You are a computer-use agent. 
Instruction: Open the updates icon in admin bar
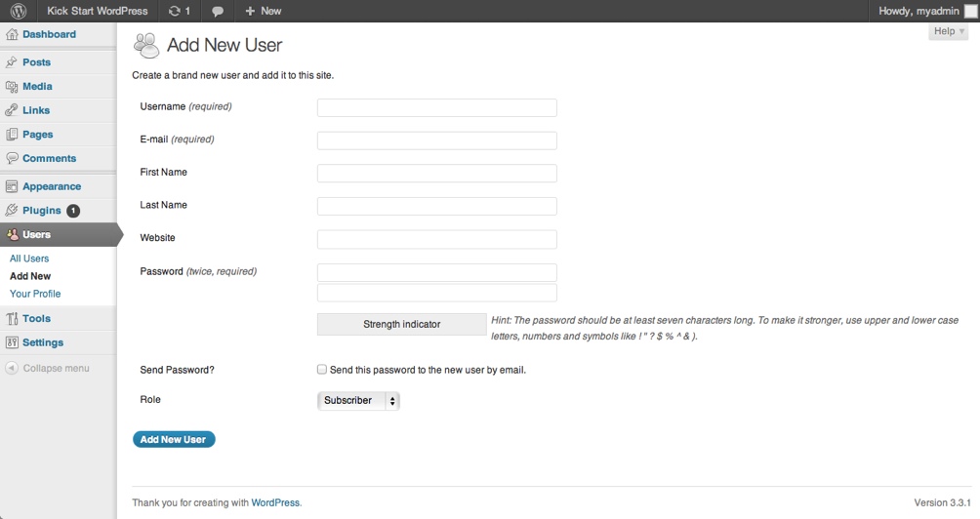coord(175,11)
